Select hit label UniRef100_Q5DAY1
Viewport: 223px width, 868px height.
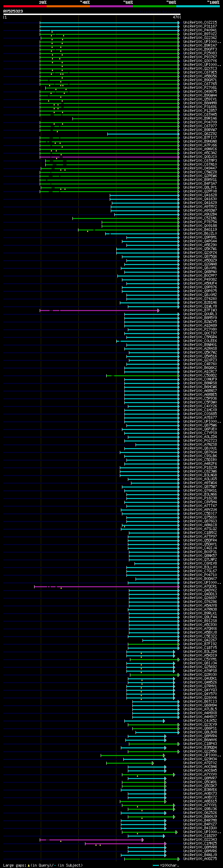pyautogui.click(x=200, y=544)
